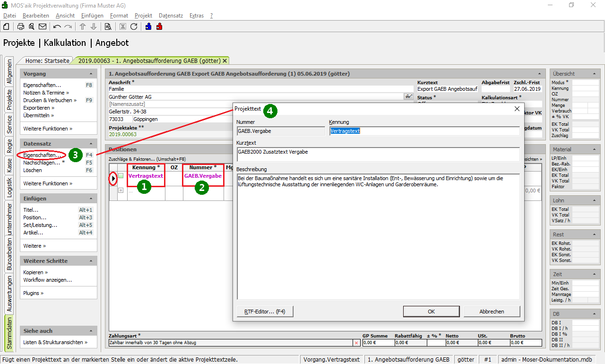Screen dimensions: 605x364
Task: Collapse the Vorgang panel section
Action: coord(90,74)
